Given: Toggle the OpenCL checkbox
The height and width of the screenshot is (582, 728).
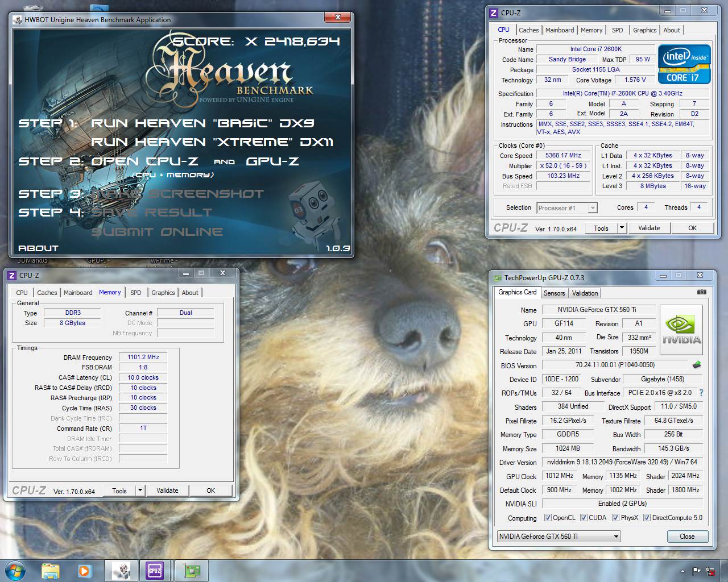Looking at the screenshot, I should (x=548, y=518).
